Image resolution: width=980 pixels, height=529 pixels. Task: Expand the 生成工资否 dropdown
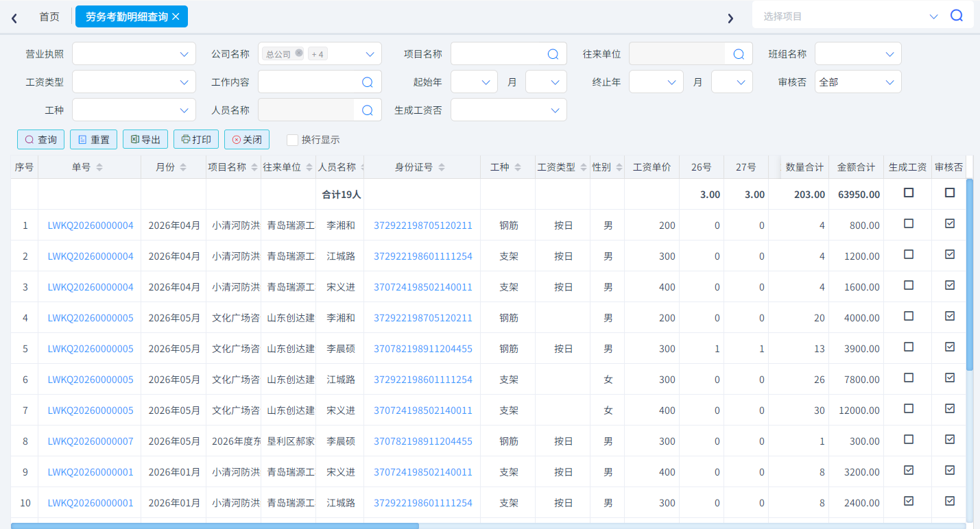click(x=509, y=110)
